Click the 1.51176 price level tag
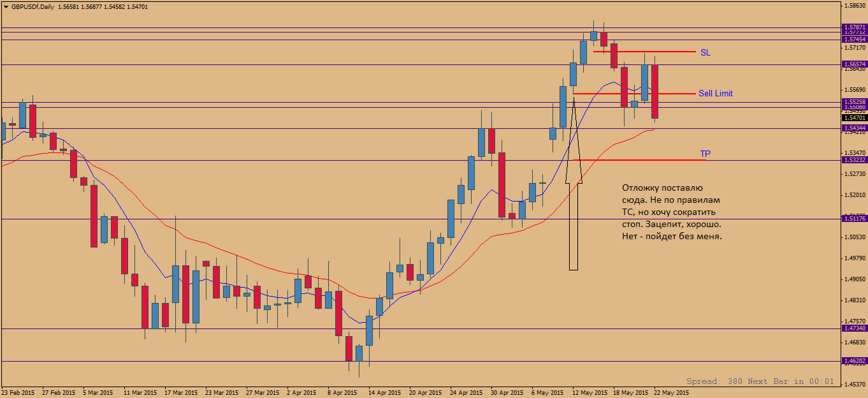The width and height of the screenshot is (868, 398). coord(854,219)
